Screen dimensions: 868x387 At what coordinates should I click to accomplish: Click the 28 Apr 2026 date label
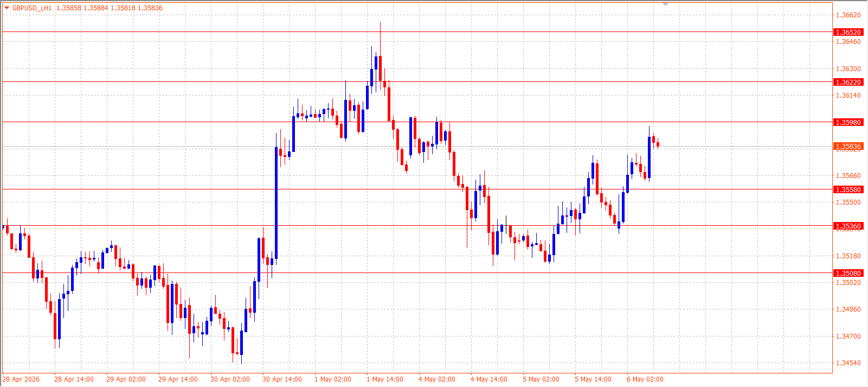21,379
